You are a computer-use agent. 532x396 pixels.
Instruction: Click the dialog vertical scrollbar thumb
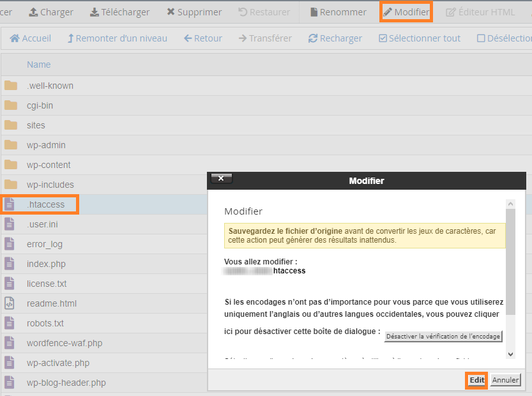[510, 262]
